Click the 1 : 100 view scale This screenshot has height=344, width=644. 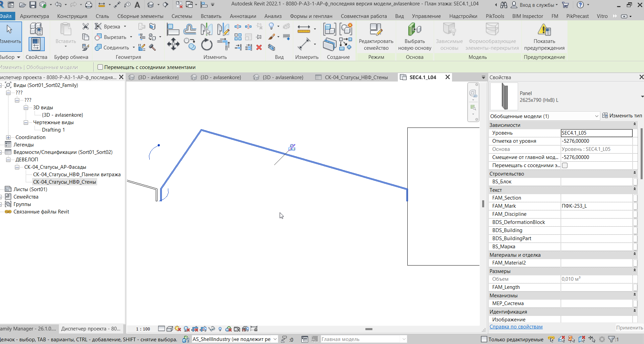[143, 329]
